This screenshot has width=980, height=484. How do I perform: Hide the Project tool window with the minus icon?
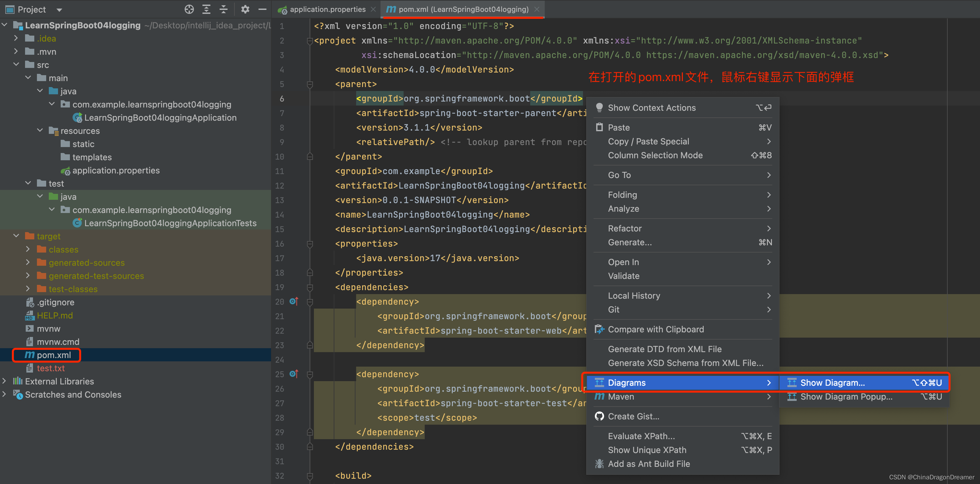pos(262,10)
